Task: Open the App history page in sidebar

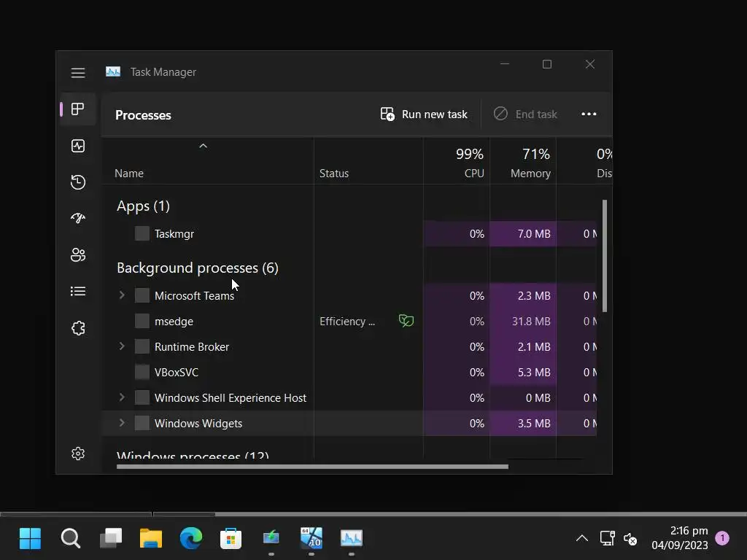Action: tap(78, 182)
